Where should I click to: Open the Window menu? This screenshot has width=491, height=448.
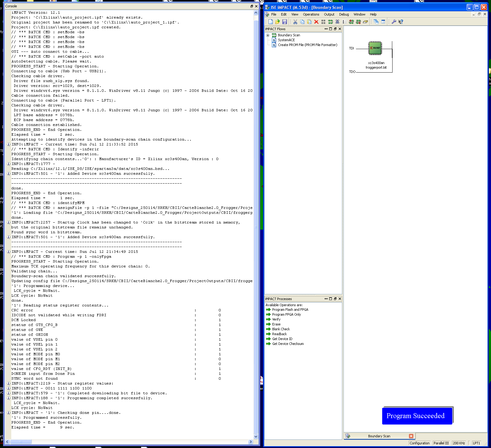(x=359, y=14)
